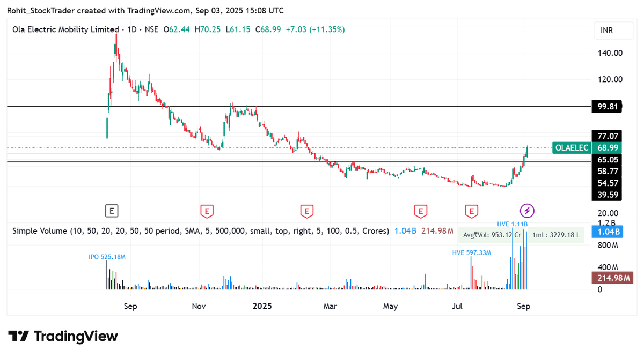The height and width of the screenshot is (357, 644).
Task: Click the 1mL: 3229.18 L box
Action: 557,235
